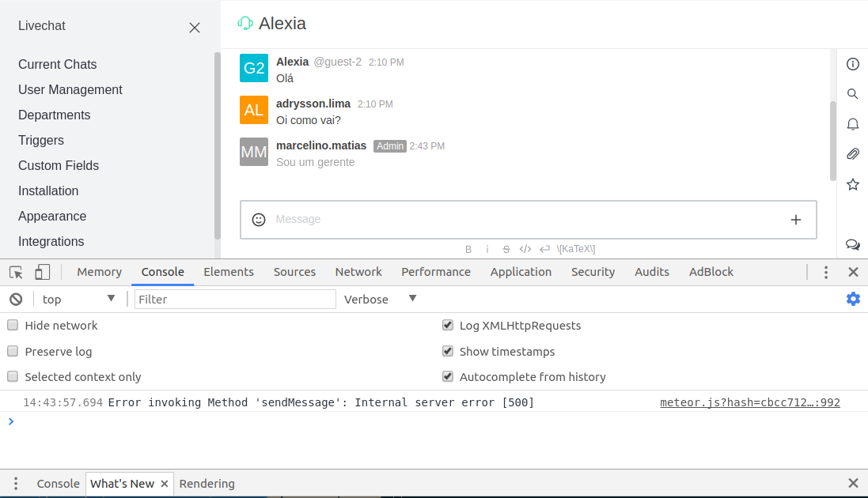Switch to the Application tab

coord(521,272)
